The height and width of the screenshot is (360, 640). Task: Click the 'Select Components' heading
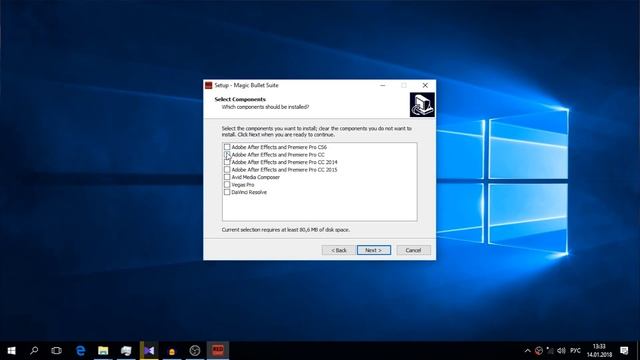pyautogui.click(x=240, y=99)
